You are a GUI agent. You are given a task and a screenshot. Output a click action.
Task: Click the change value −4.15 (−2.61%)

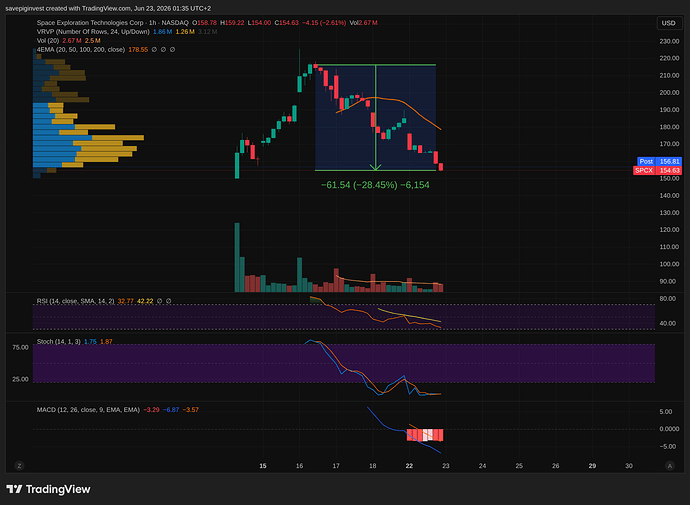point(324,22)
